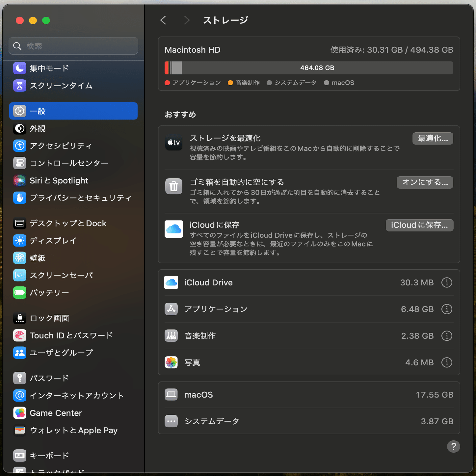Open ウォレットと Apple Pay settings
Screen dimensions: 476x476
tap(74, 430)
